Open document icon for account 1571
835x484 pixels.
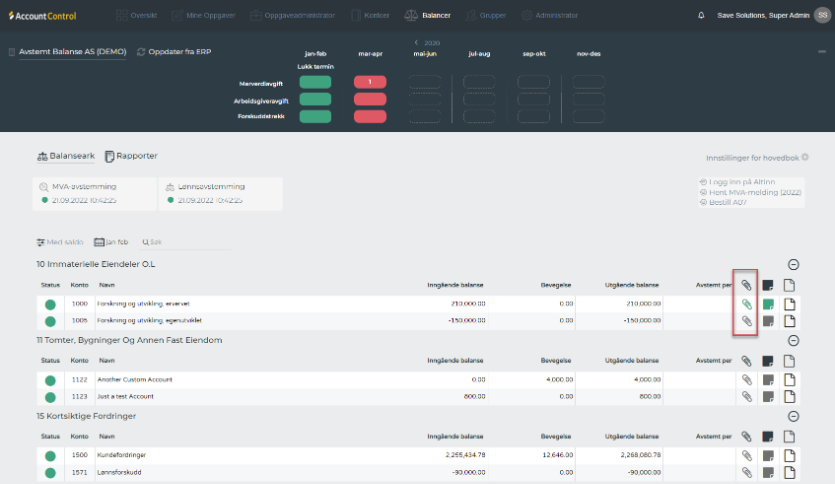click(x=789, y=472)
